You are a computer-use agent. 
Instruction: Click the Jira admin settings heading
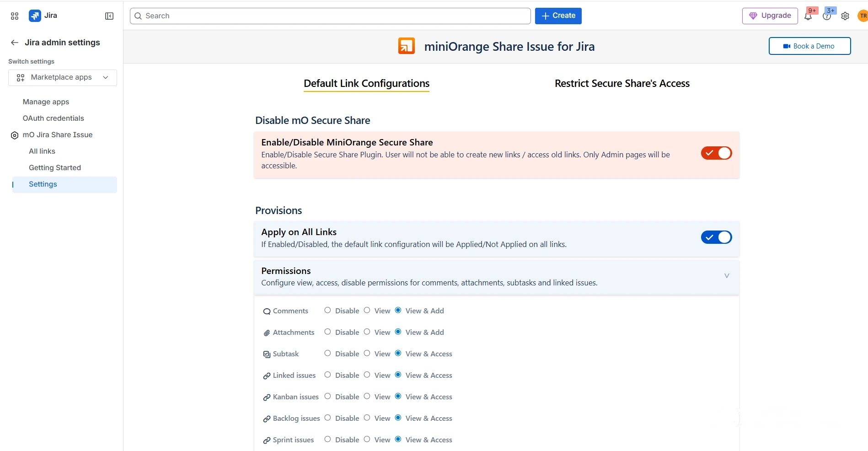point(62,43)
